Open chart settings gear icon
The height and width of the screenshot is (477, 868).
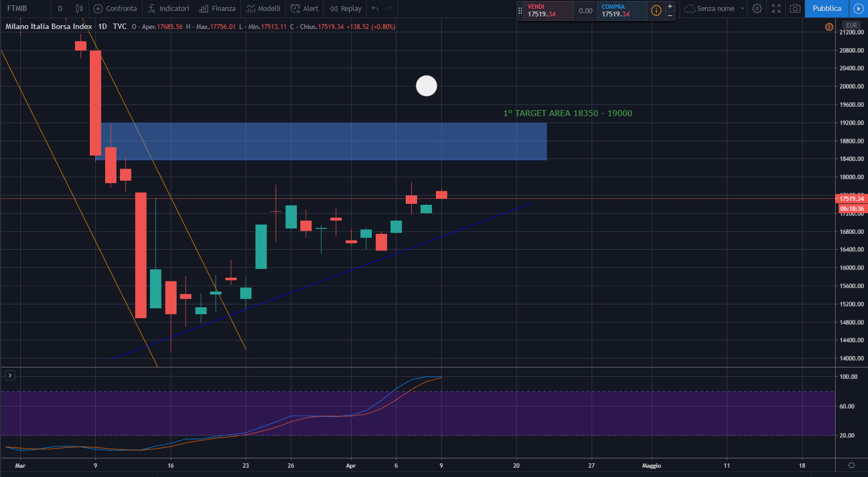click(x=757, y=8)
